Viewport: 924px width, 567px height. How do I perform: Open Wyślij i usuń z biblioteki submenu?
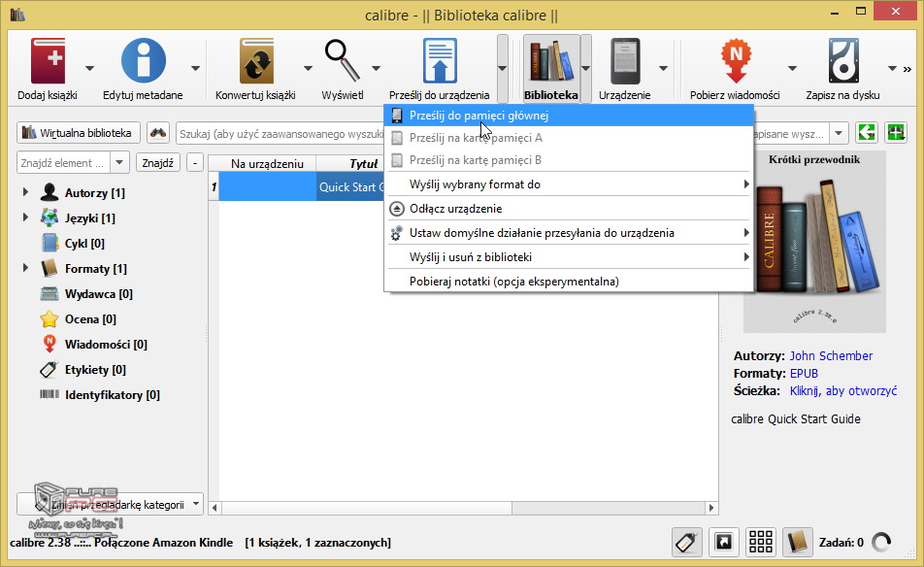[x=569, y=257]
